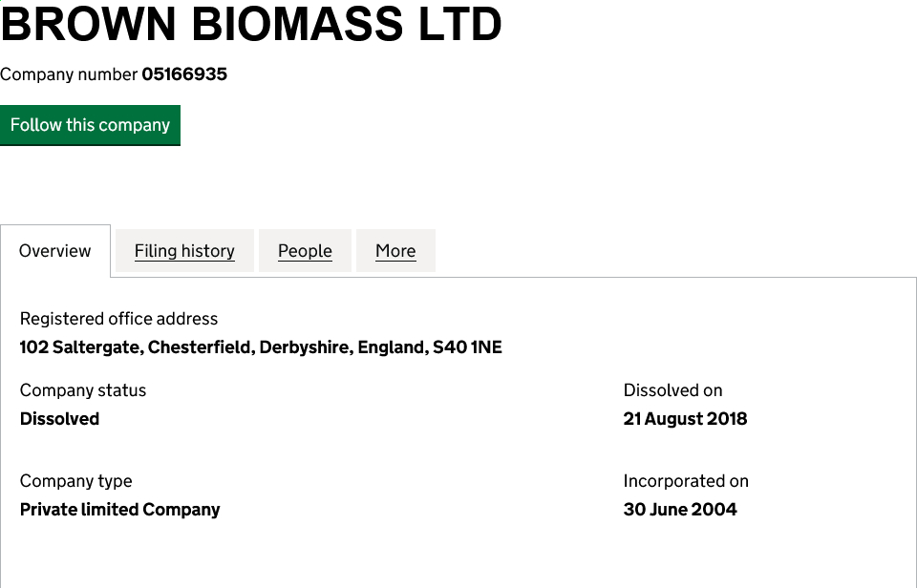Click the S40 1NE postcode text
Image resolution: width=917 pixels, height=588 pixels.
point(467,347)
